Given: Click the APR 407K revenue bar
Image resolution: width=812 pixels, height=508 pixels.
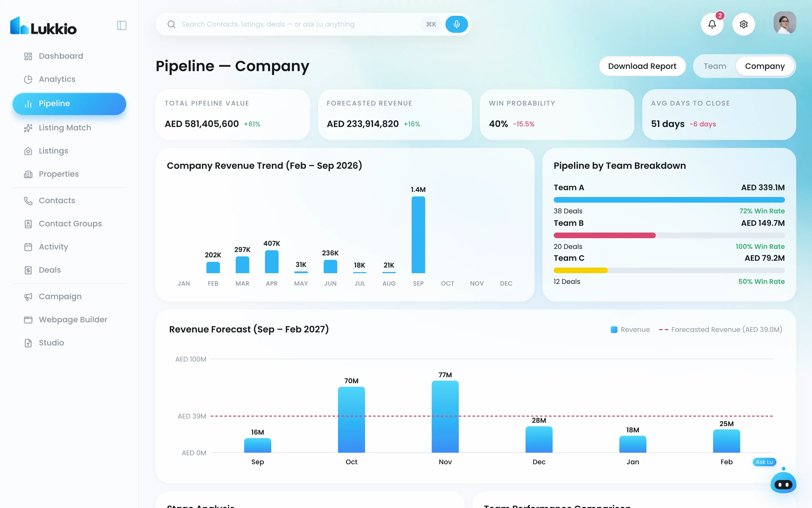Looking at the screenshot, I should pyautogui.click(x=272, y=262).
